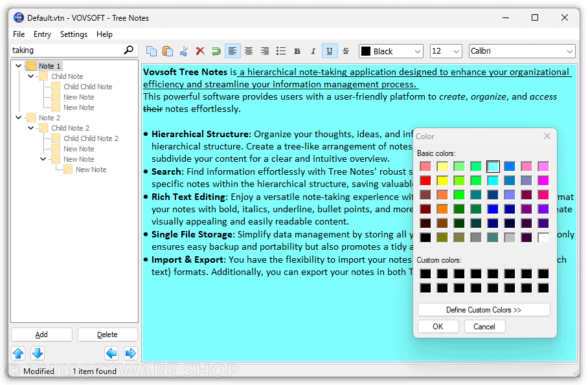
Task: Click the Cut scissors icon
Action: point(184,51)
